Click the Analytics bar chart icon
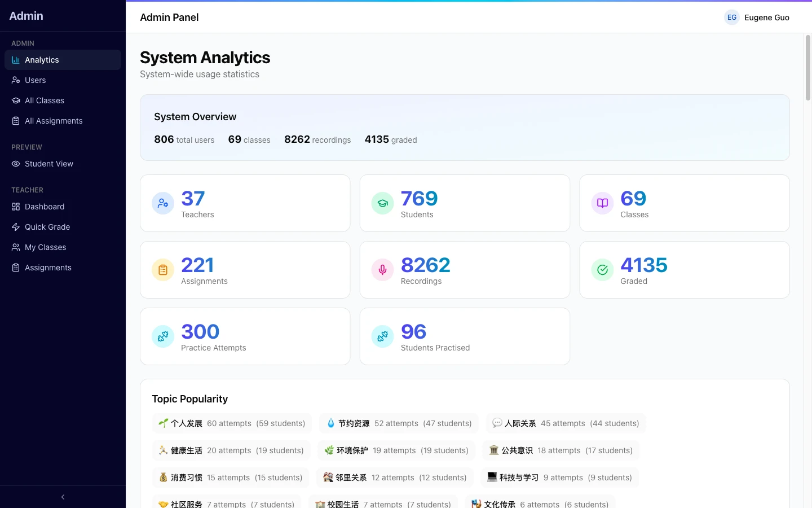This screenshot has height=508, width=812. coord(16,60)
